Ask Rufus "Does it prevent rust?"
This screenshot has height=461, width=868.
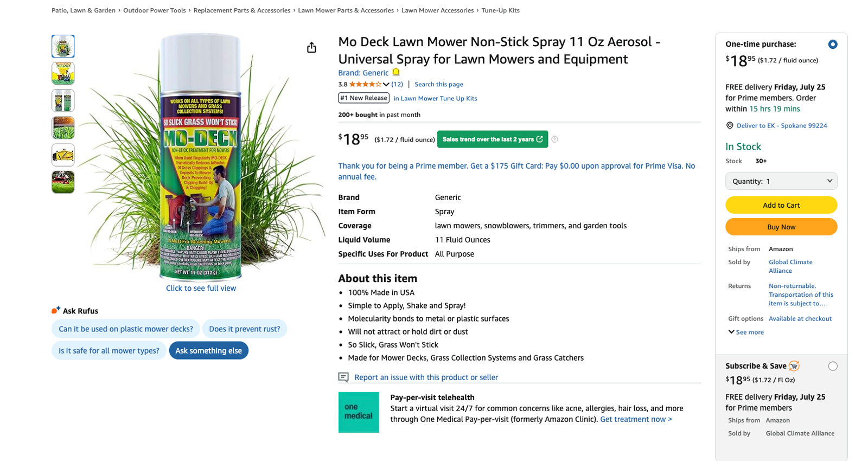pyautogui.click(x=245, y=329)
